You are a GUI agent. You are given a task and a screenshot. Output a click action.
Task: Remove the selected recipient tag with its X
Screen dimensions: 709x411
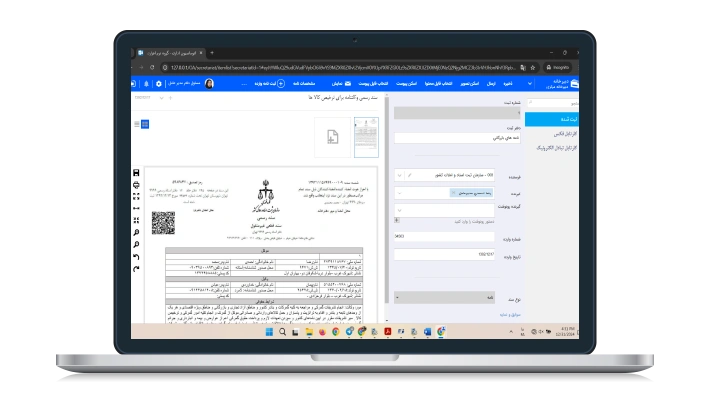coord(454,193)
